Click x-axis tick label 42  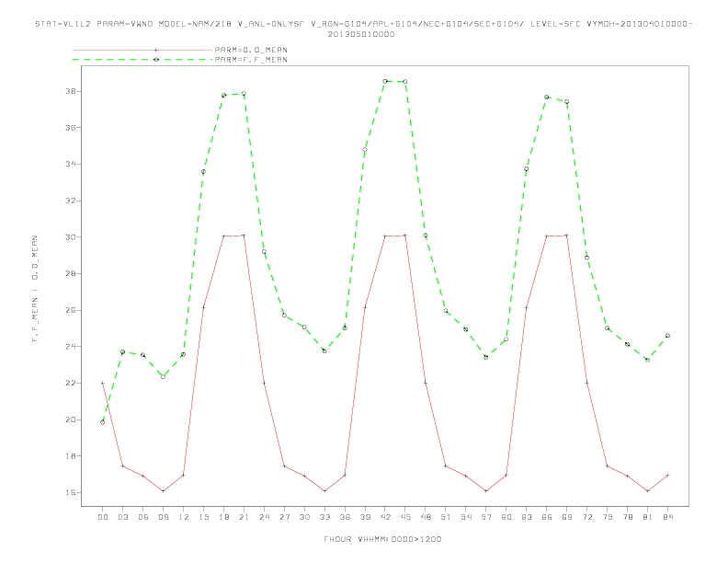click(385, 517)
